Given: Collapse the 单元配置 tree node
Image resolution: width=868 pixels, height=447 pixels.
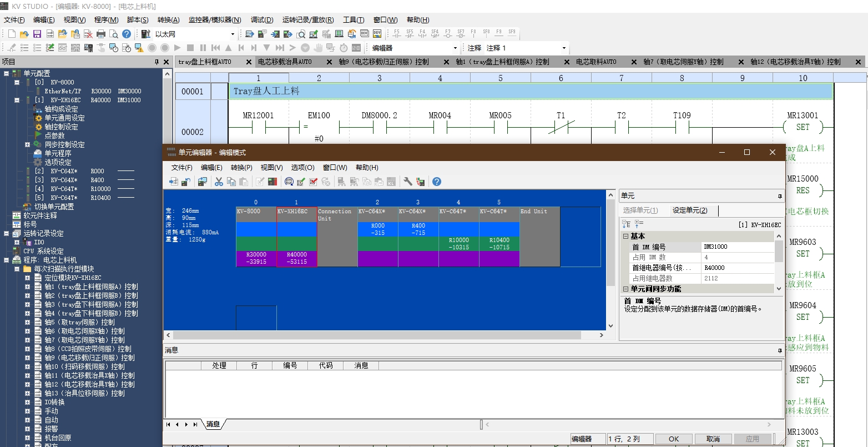Looking at the screenshot, I should (6, 73).
